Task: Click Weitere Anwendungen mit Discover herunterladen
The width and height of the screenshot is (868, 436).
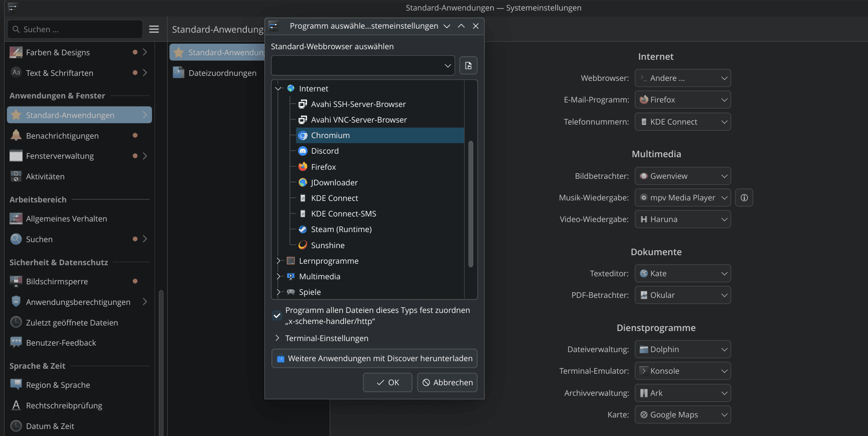Action: pos(374,359)
